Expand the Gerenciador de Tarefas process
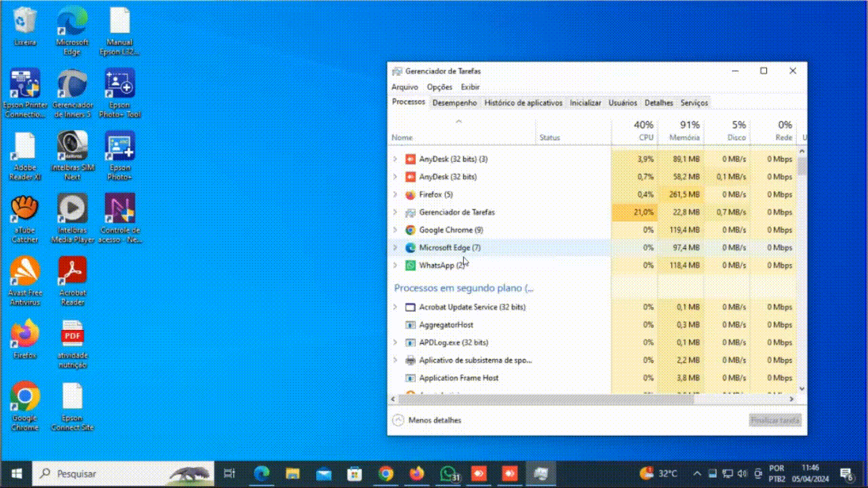Image resolution: width=868 pixels, height=488 pixels. click(395, 212)
